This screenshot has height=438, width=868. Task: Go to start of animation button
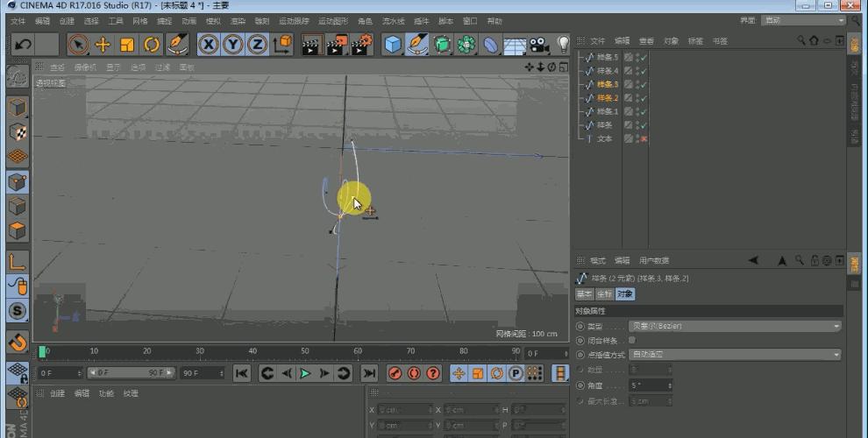[x=242, y=373]
